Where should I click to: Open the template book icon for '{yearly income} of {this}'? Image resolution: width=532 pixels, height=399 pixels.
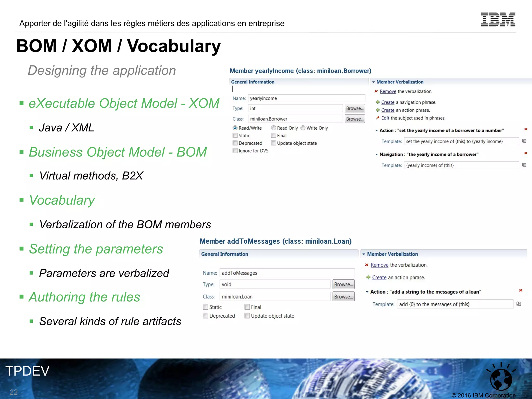pos(524,165)
